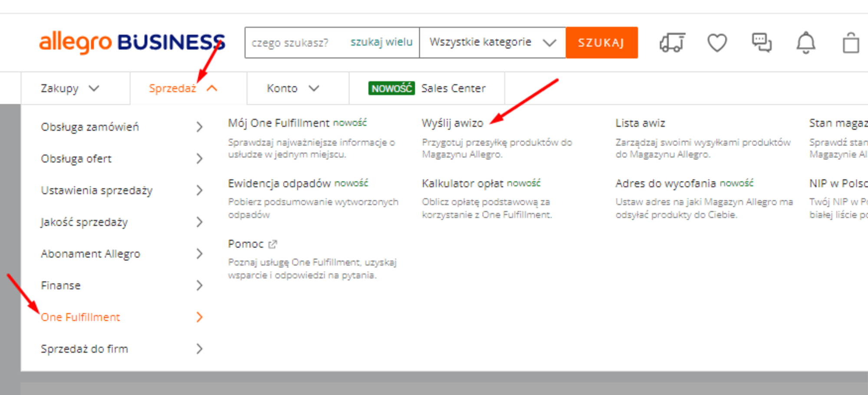Open the Obsługa ofert submenu
Screen dimensions: 868x395
122,158
